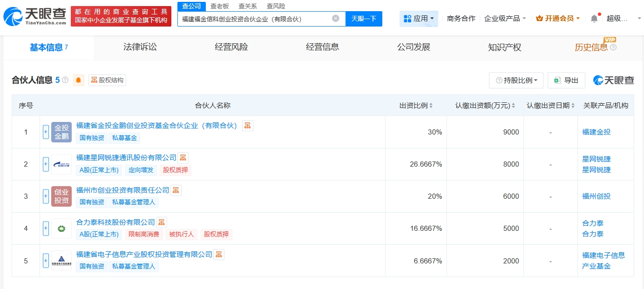This screenshot has width=644, height=289.
Task: Click equity structure icon beside 合力泰科技股份有限公司
Action: tap(161, 222)
